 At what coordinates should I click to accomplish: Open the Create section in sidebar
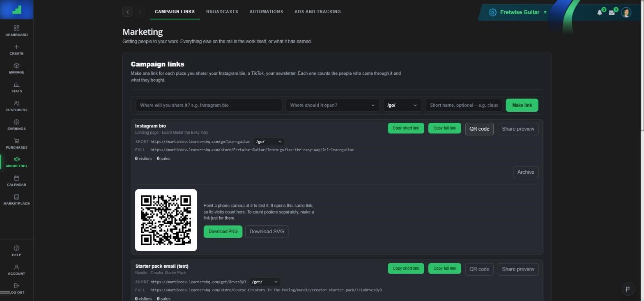16,50
